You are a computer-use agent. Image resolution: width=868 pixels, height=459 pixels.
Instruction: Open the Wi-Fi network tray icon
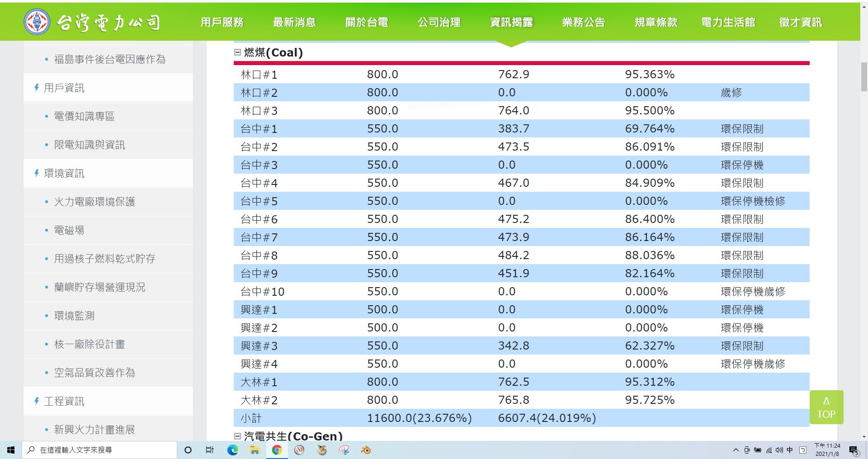point(769,450)
